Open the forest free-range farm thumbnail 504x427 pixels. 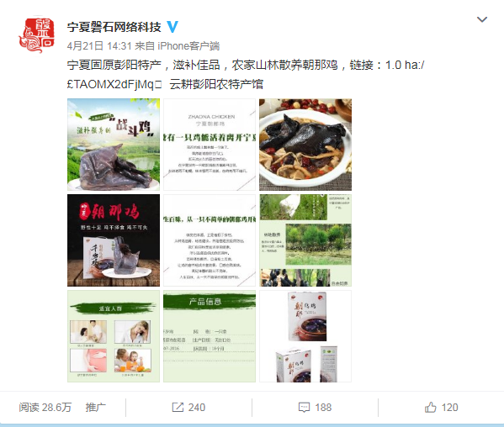pos(305,240)
